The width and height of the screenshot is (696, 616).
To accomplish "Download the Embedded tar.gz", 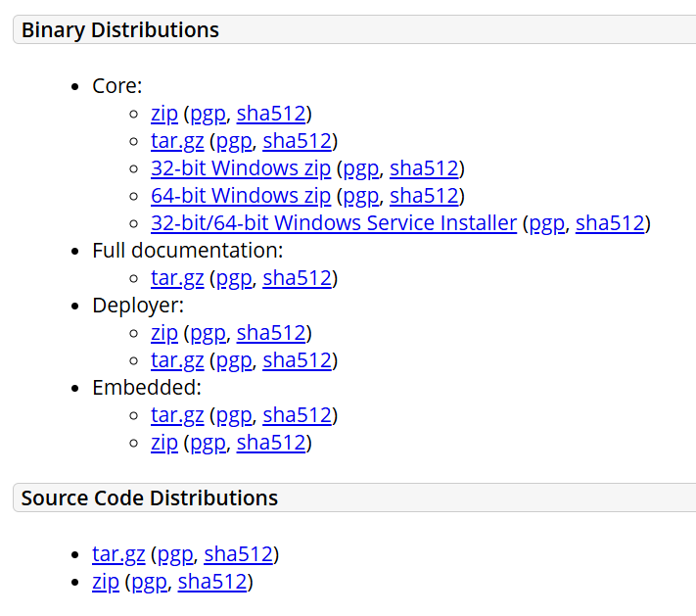I will (177, 415).
